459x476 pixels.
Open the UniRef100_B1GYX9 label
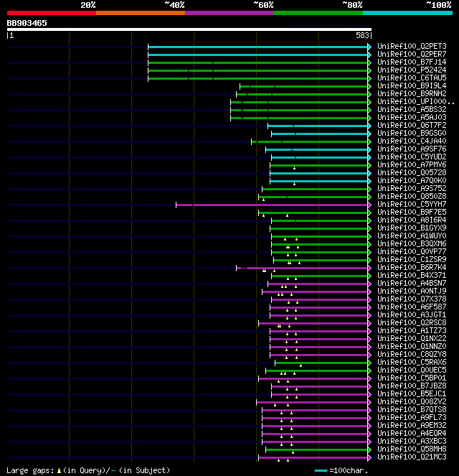412,228
